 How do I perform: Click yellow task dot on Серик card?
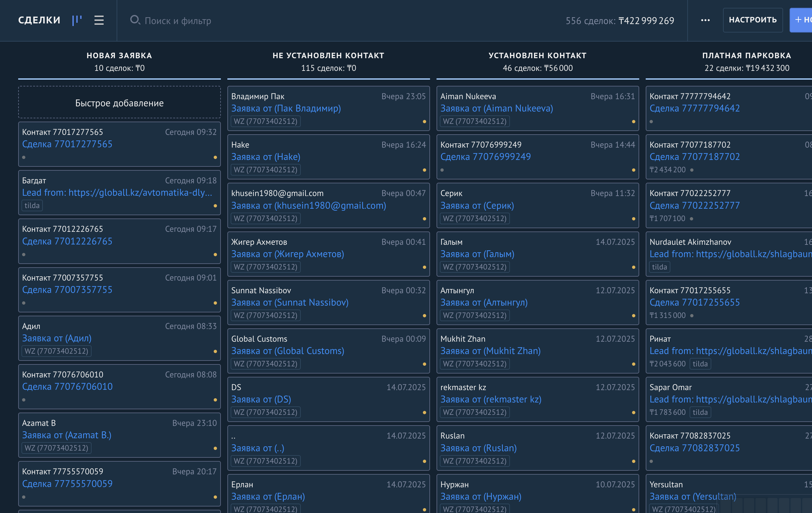pyautogui.click(x=633, y=219)
